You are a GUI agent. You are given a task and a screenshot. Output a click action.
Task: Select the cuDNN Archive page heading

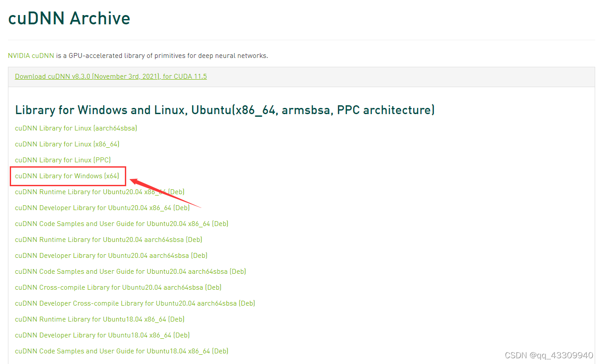pyautogui.click(x=70, y=19)
